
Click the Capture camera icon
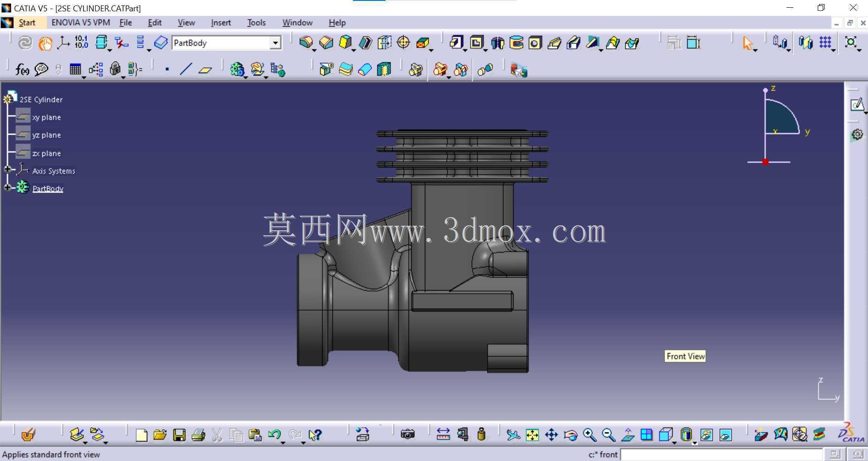(x=408, y=434)
